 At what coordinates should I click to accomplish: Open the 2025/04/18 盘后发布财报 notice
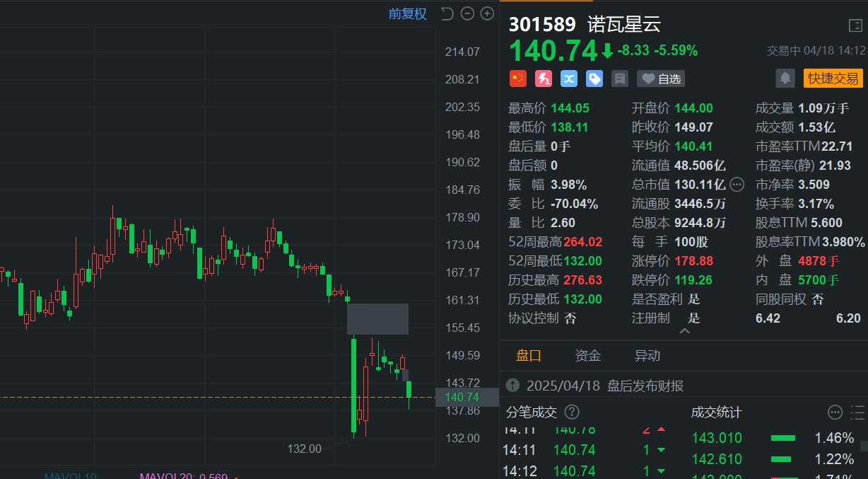click(x=605, y=386)
